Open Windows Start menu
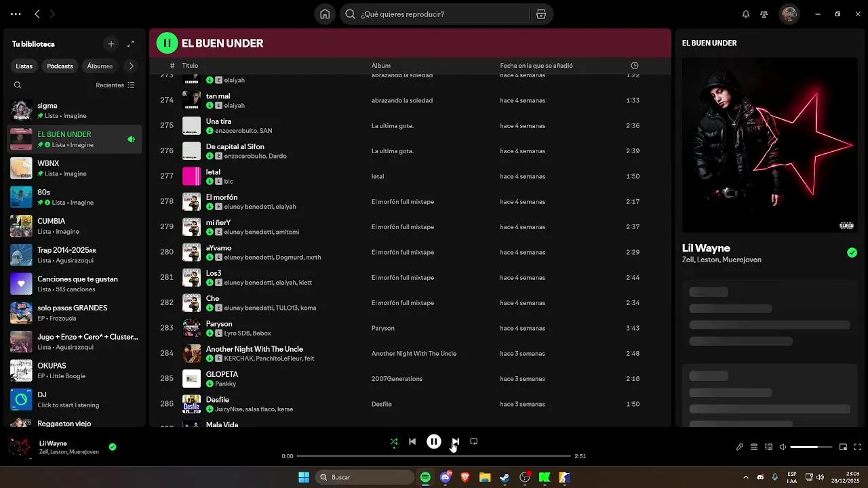 point(304,477)
